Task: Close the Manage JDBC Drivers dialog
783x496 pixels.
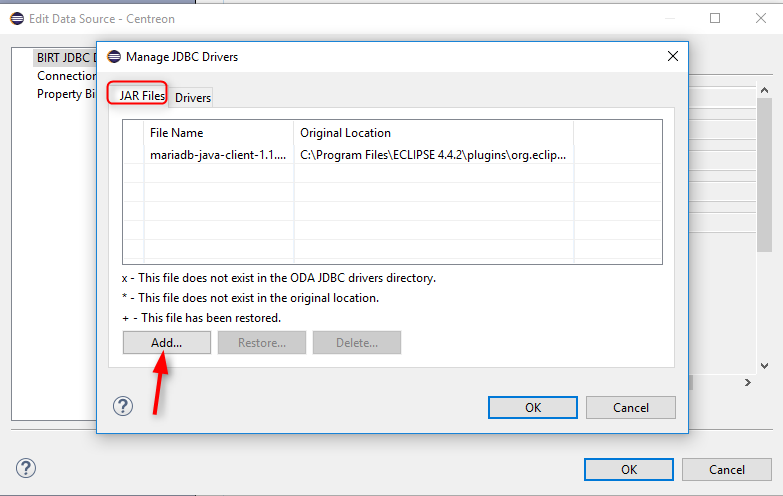Action: click(x=672, y=57)
